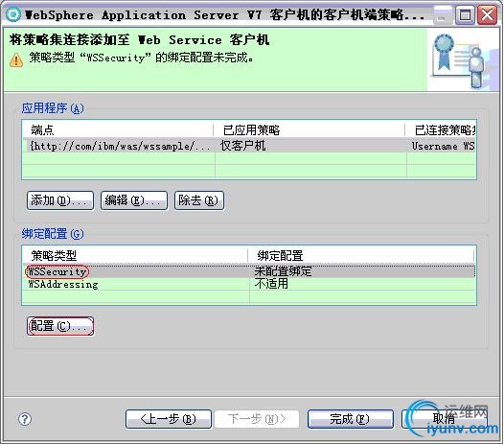Cancel the wizard with 取消 button
Screen dimensions: 504x444
[x=445, y=419]
